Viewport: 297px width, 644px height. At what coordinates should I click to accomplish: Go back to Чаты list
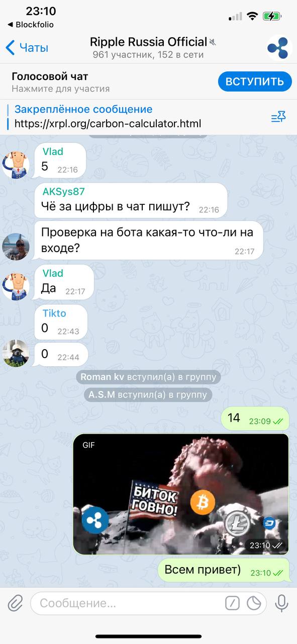pos(27,48)
